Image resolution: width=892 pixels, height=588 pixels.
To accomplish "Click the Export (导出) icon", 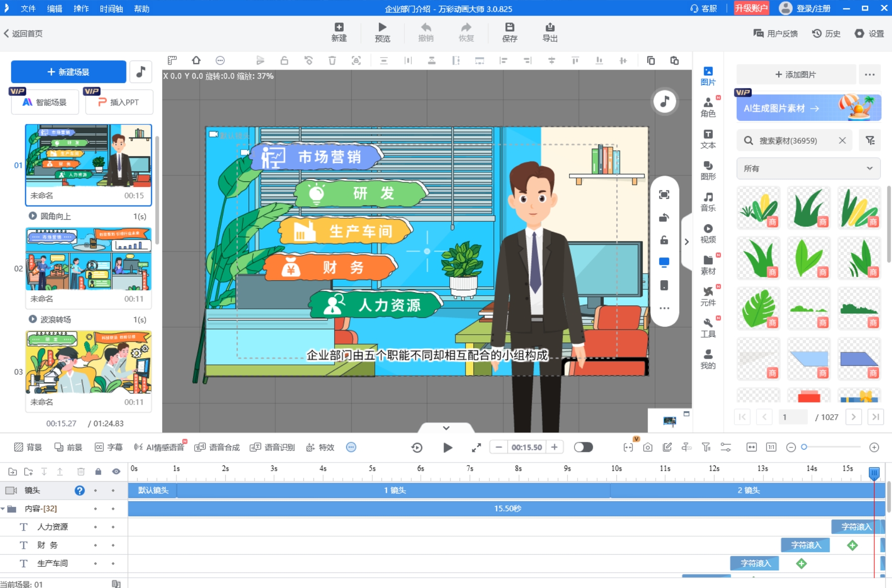I will tap(549, 32).
